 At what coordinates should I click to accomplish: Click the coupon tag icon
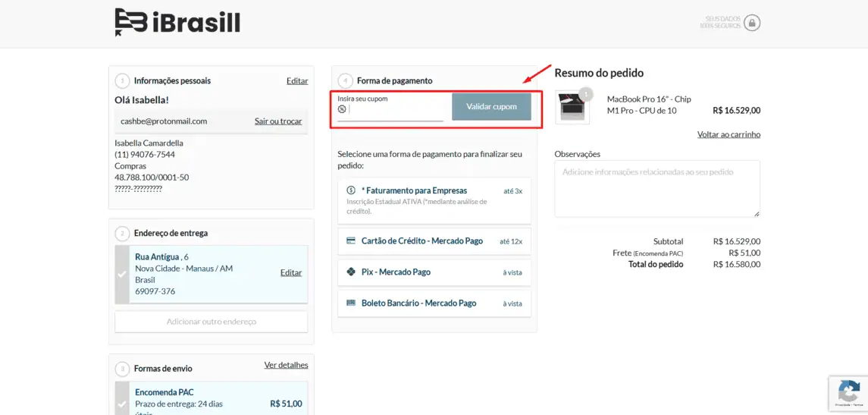[x=342, y=108]
